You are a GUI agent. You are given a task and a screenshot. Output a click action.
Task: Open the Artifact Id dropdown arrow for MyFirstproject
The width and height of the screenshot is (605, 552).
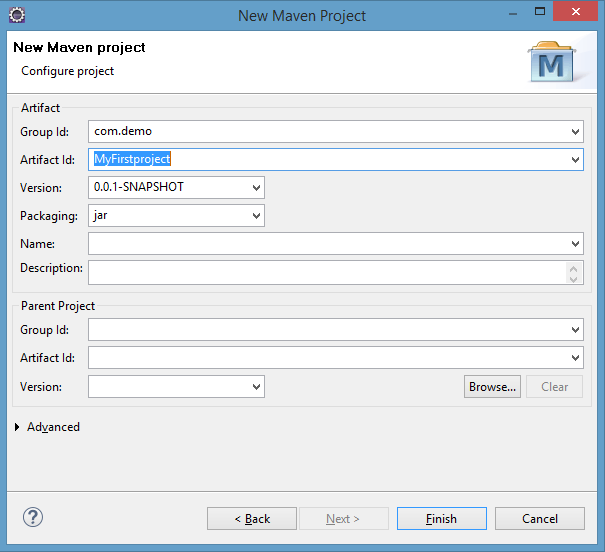click(575, 160)
